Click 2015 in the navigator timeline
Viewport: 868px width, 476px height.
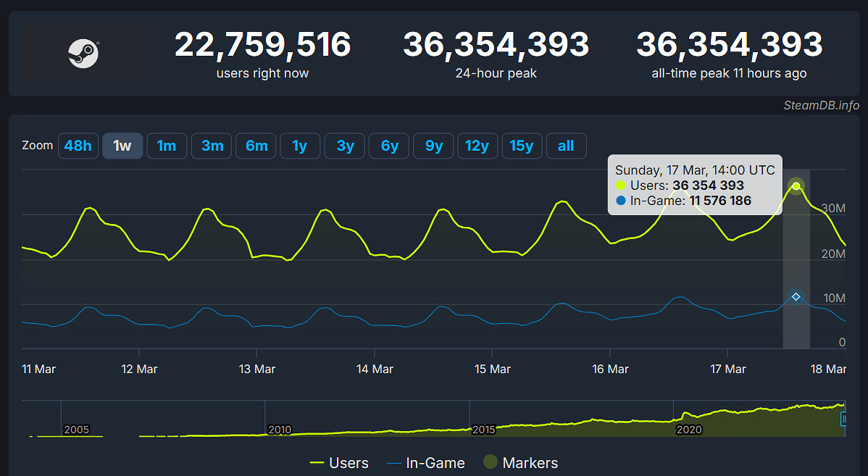point(483,430)
